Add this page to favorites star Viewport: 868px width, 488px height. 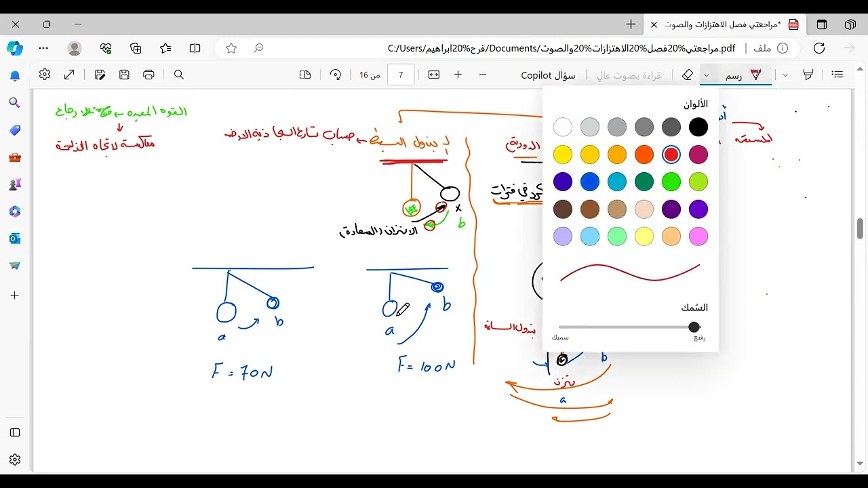(x=231, y=48)
